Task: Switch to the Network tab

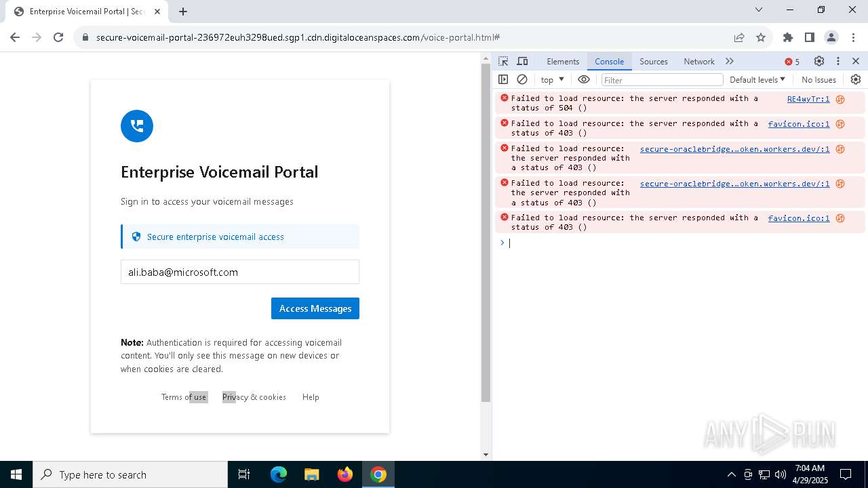Action: 699,61
